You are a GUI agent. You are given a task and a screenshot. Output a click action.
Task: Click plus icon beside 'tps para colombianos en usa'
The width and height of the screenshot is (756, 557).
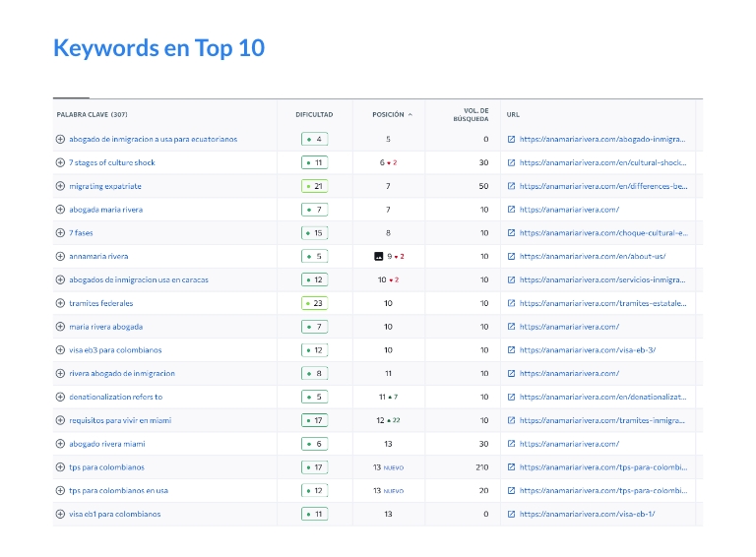point(60,490)
